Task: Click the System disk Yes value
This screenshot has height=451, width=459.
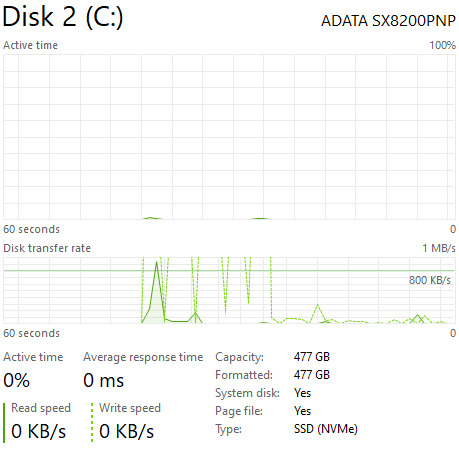Action: coord(302,393)
